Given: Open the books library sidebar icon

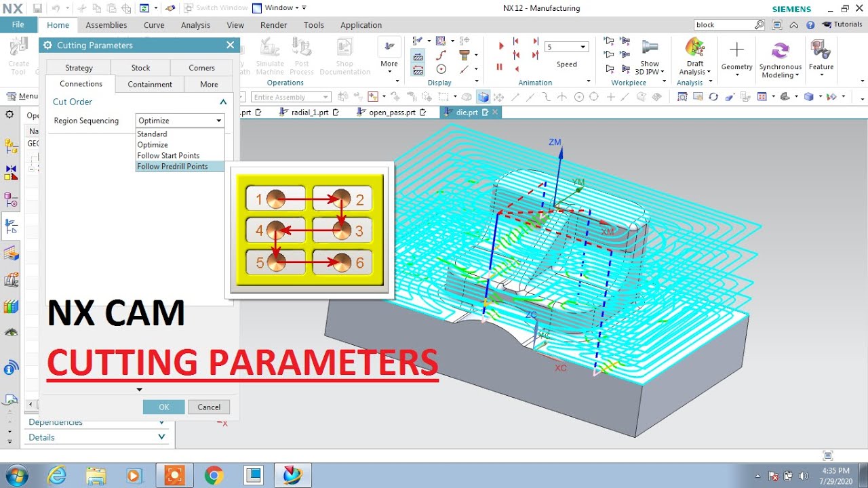Looking at the screenshot, I should click(11, 306).
